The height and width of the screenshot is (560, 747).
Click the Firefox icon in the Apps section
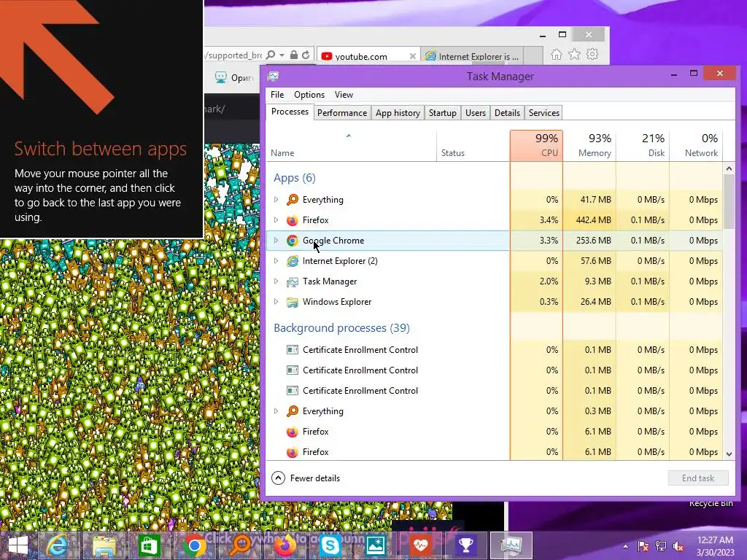pos(293,220)
